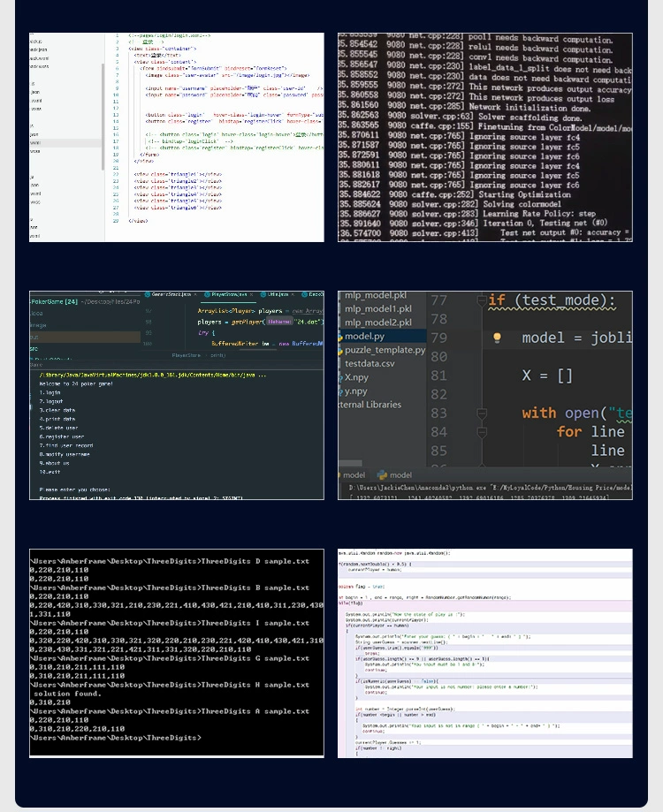
Task: Open the Caffe training log screenshot thumbnail
Action: [x=484, y=137]
